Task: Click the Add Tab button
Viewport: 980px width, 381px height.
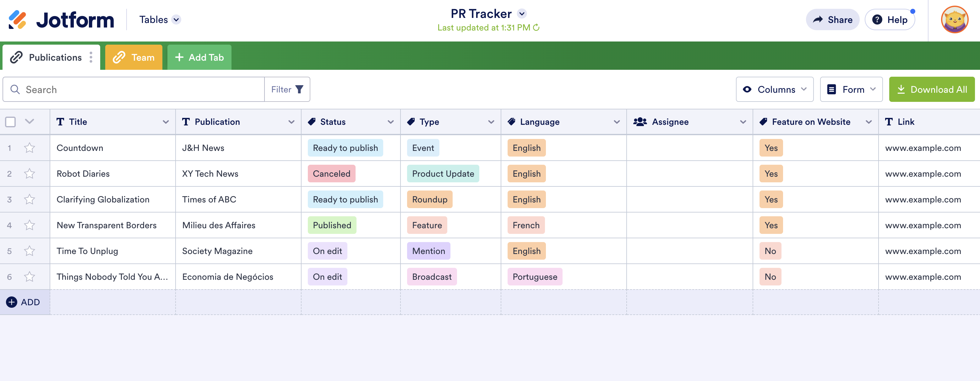Action: coord(199,58)
